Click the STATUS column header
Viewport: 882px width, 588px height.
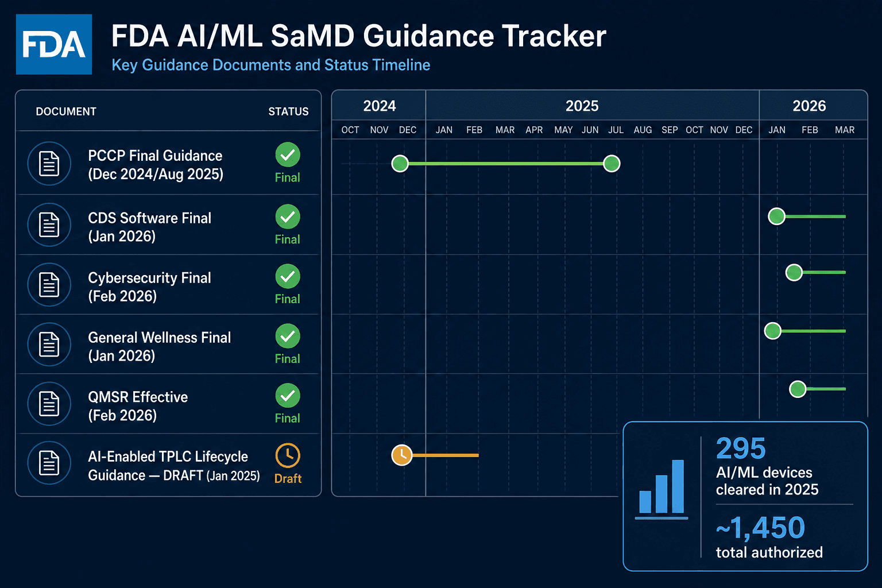pos(288,111)
